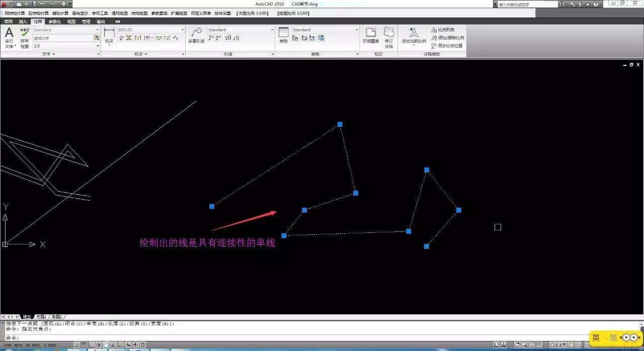
Task: Select the Dimension Break icon
Action: (x=121, y=38)
